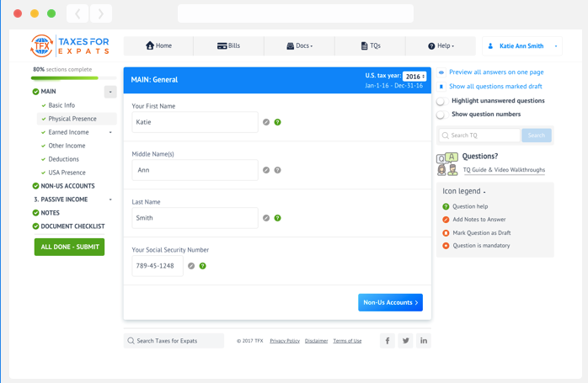Image resolution: width=588 pixels, height=383 pixels.
Task: Open DOCUMENT CHECKLIST section
Action: tap(68, 226)
